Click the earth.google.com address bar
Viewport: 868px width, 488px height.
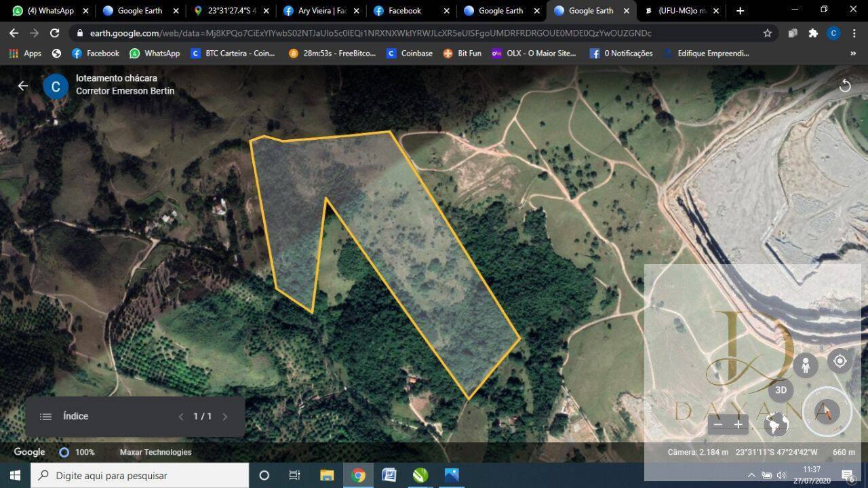click(424, 33)
